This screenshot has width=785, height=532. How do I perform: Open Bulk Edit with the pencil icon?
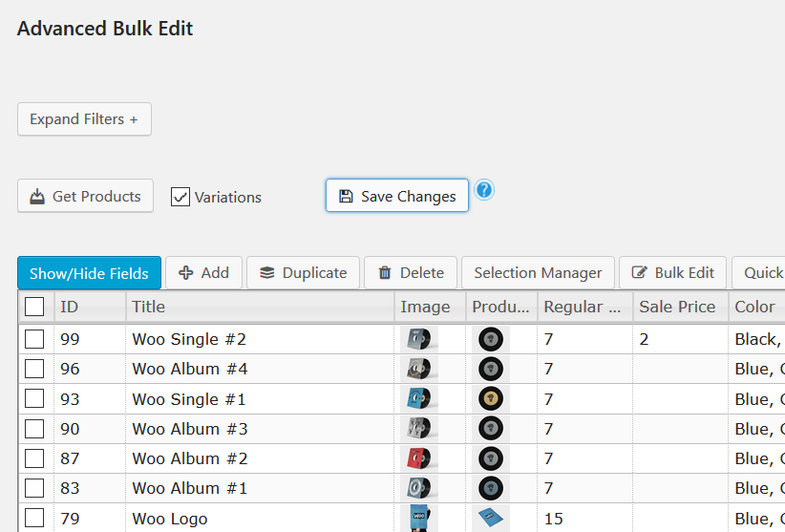tap(672, 273)
